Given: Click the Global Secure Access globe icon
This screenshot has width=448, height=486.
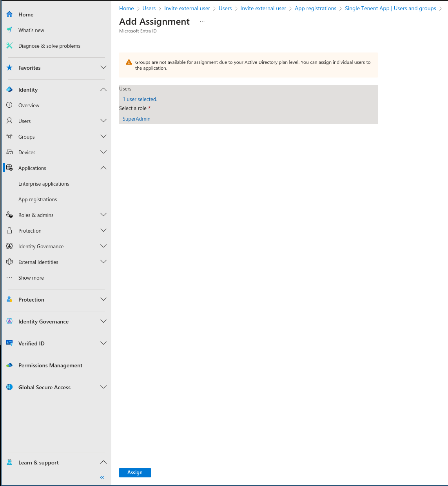Looking at the screenshot, I should point(9,387).
